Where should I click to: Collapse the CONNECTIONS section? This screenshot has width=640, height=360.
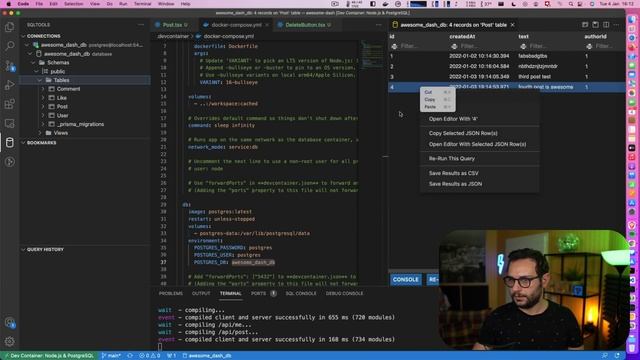23,36
